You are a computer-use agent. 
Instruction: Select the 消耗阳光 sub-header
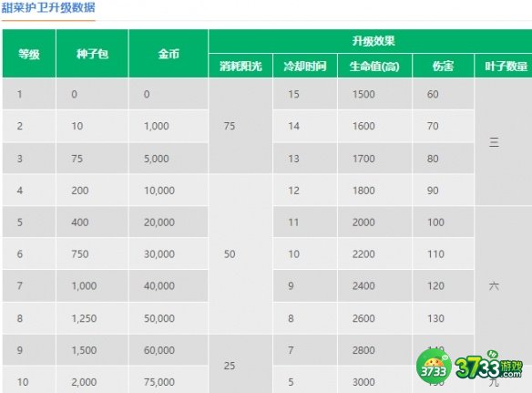[x=240, y=66]
